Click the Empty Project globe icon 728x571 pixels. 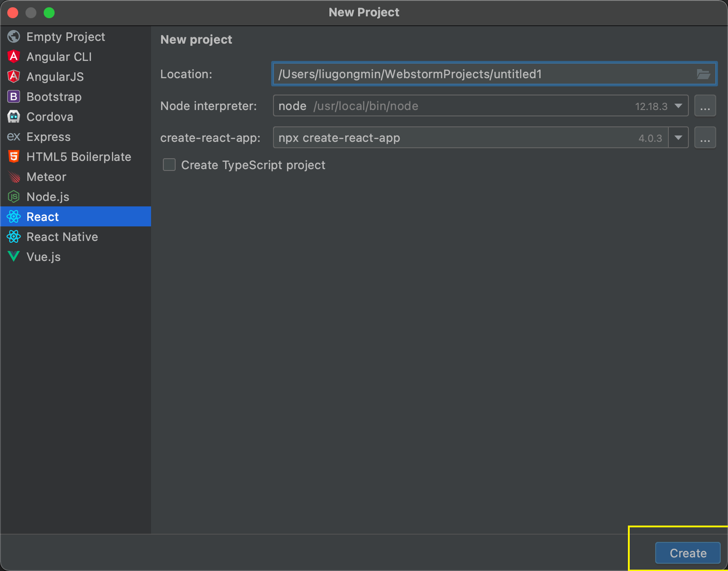(x=14, y=36)
